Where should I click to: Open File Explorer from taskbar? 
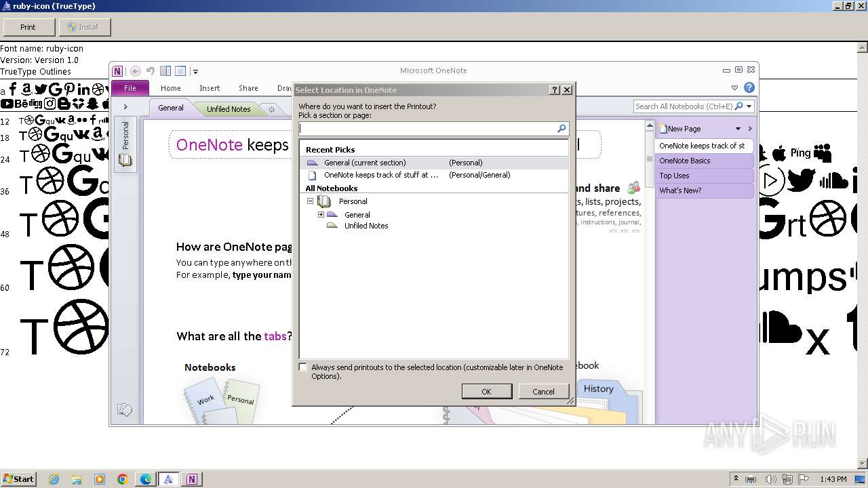(x=77, y=479)
